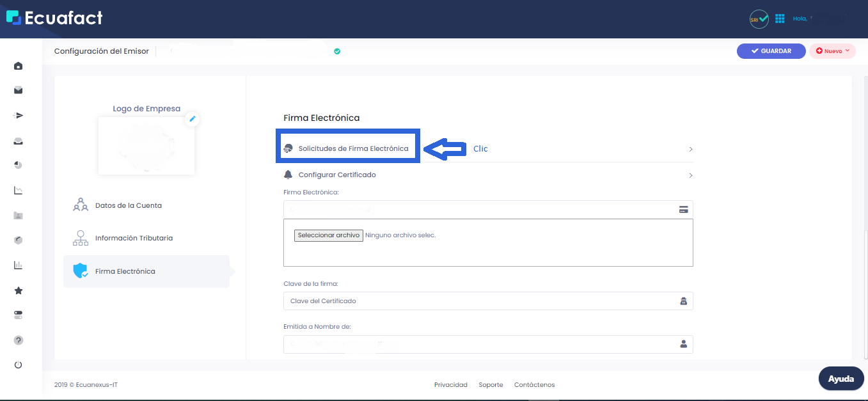868x401 pixels.
Task: Expand the Nuevo dropdown
Action: pos(832,51)
